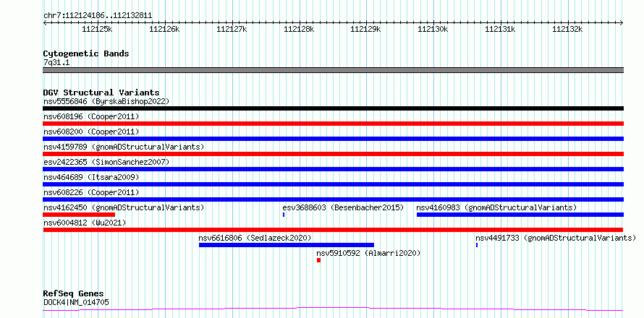Click the chr7:112124186..112132811 coordinate label

pos(98,16)
